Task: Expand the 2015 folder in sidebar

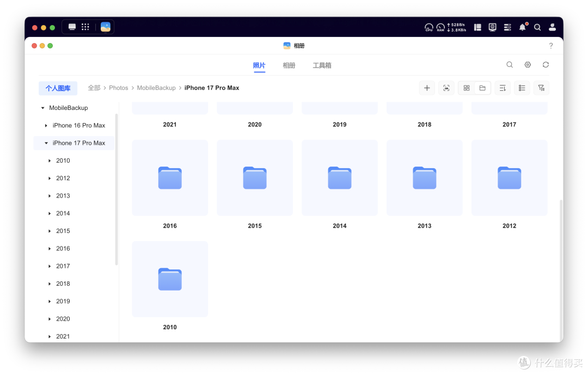Action: tap(50, 231)
